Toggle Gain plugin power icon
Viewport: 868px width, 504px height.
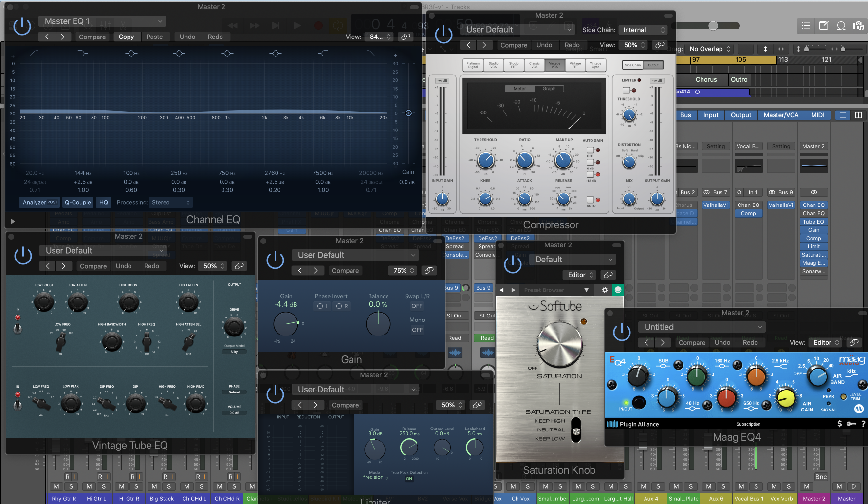coord(275,260)
